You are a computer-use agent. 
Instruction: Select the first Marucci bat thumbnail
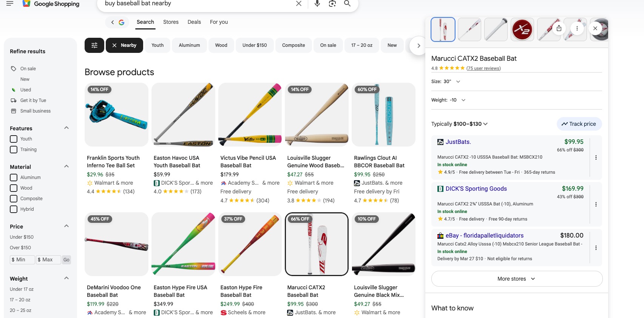443,29
